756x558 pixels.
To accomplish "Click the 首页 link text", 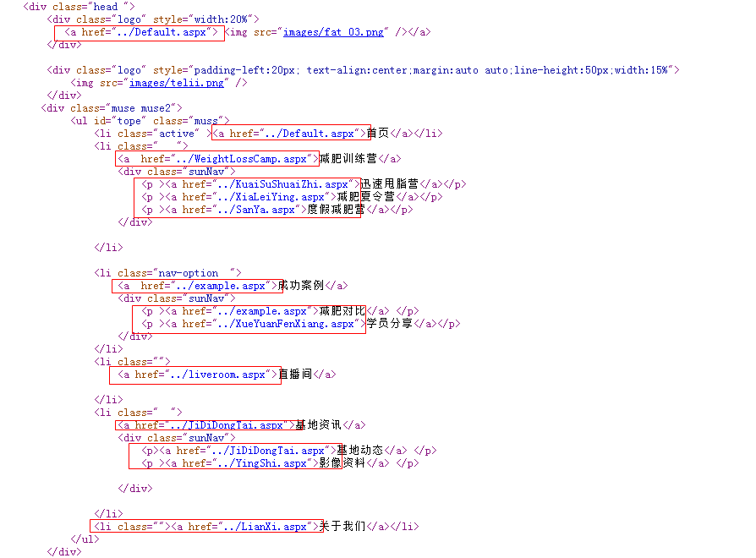I will click(x=377, y=134).
